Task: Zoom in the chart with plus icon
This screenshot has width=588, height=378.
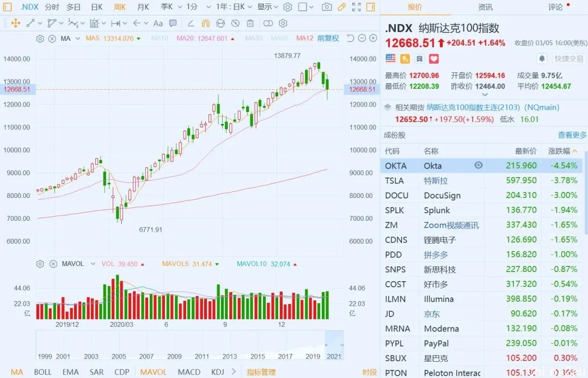Action: click(x=373, y=38)
